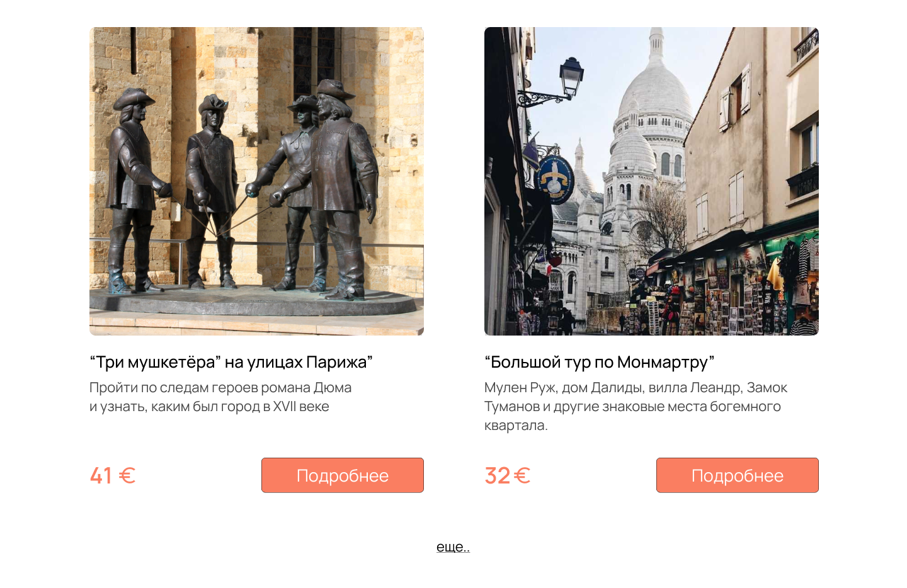
Task: Select the Montmartre street photo
Action: pyautogui.click(x=651, y=181)
